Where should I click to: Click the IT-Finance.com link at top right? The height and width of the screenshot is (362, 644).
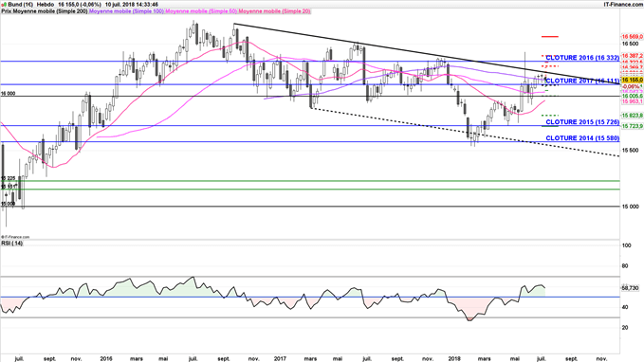click(x=622, y=5)
